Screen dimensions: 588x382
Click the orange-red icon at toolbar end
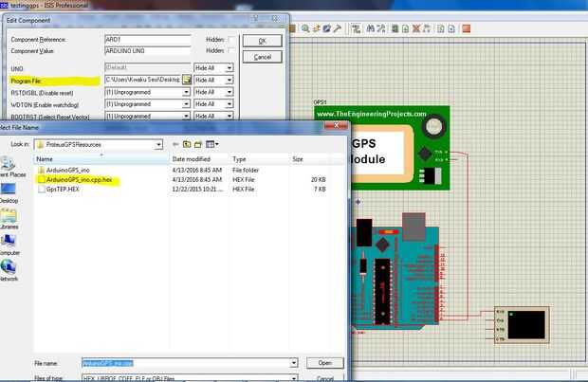click(466, 28)
